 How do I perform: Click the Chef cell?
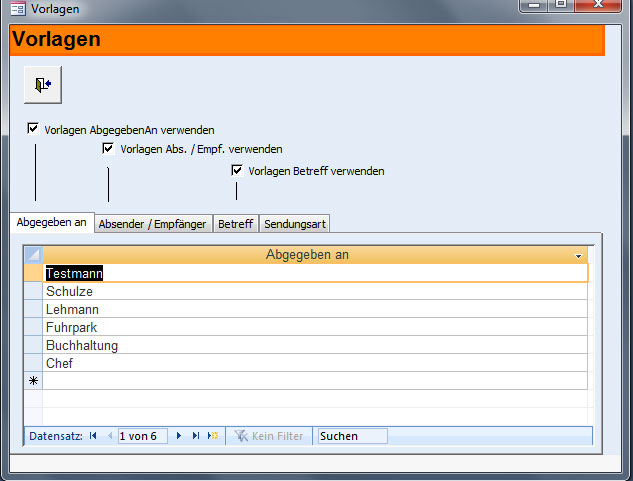[x=315, y=363]
